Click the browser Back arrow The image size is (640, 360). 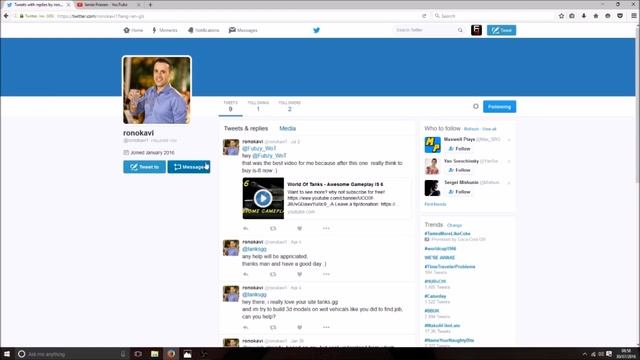click(6, 16)
